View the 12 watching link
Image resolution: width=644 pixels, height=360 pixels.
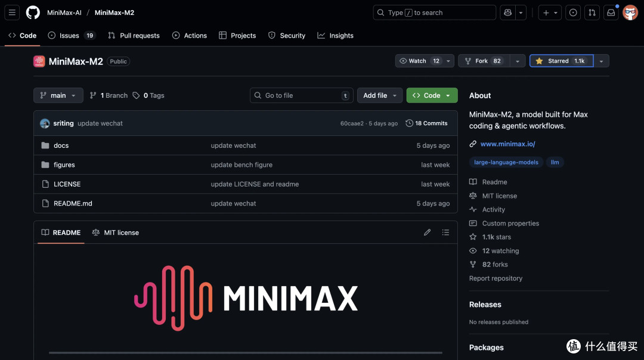pyautogui.click(x=494, y=251)
